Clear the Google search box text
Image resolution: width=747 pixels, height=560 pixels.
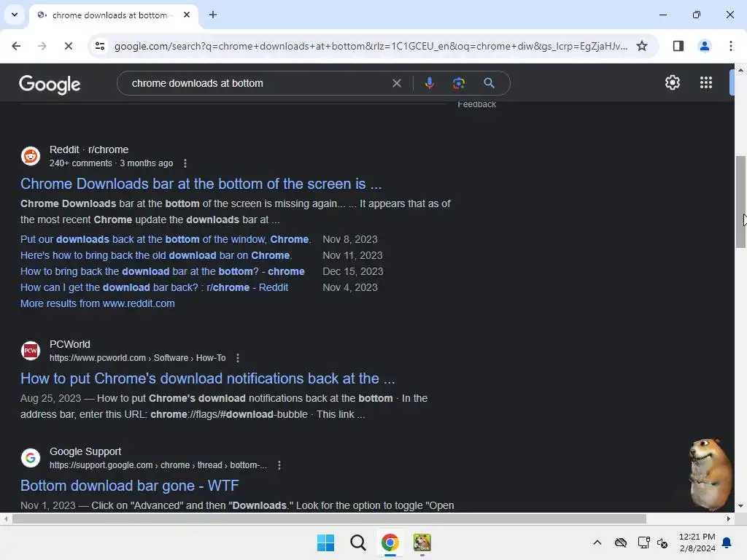396,83
